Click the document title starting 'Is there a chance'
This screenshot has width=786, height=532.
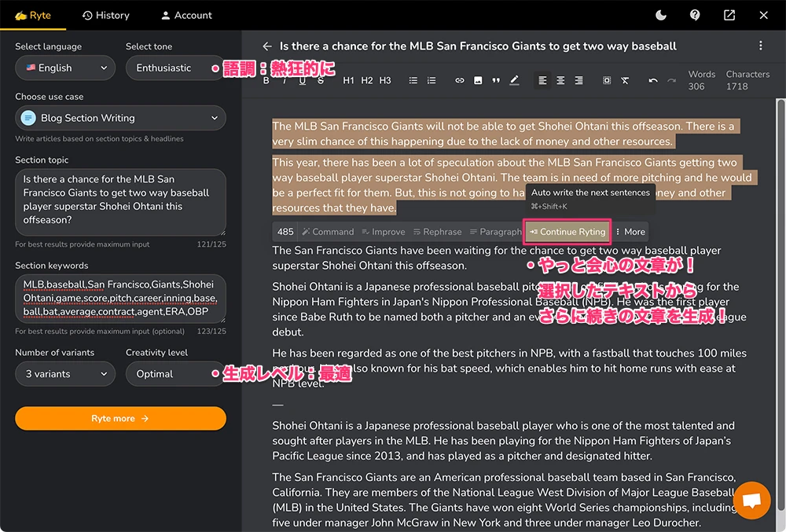tap(478, 46)
